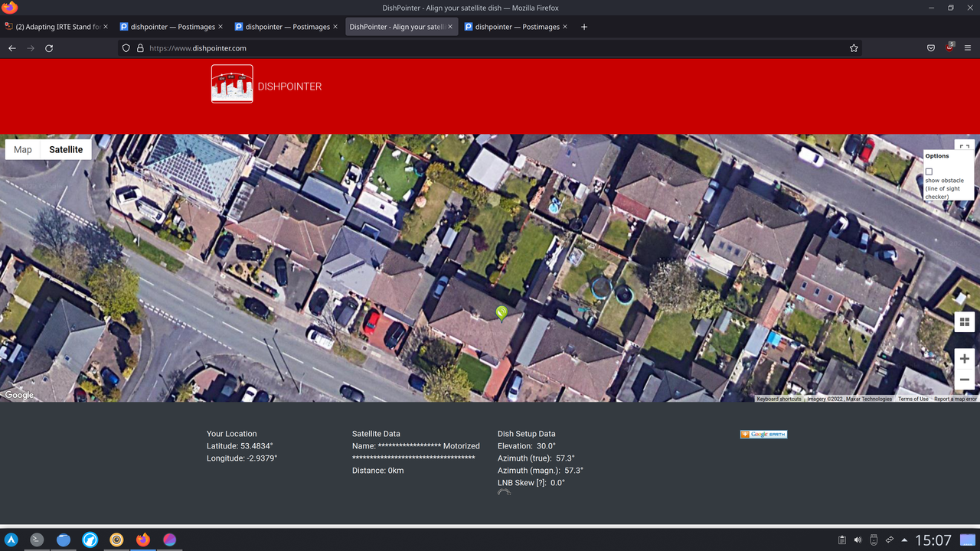This screenshot has height=551, width=980.
Task: Click the Longitude: -2.9379° text
Action: tap(242, 458)
